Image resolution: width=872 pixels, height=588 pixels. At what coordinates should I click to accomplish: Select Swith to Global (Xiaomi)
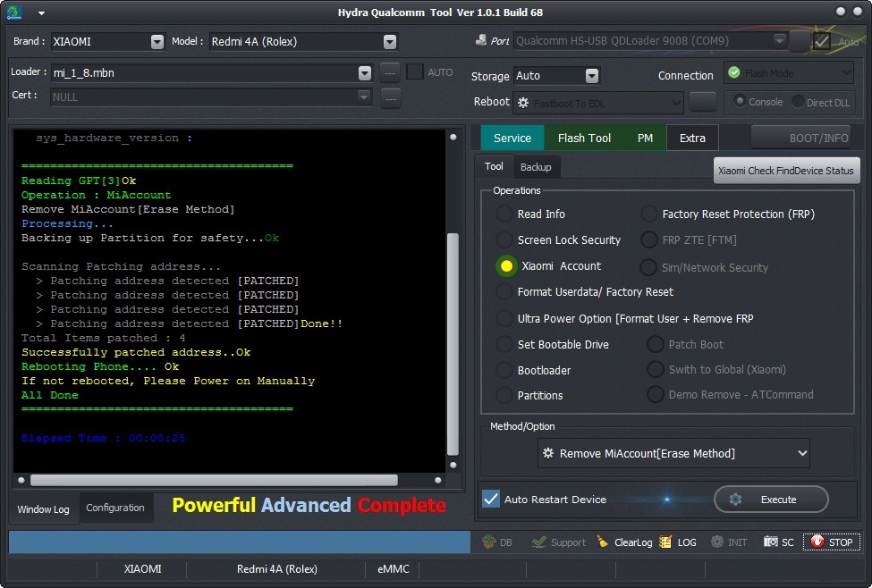pos(655,370)
